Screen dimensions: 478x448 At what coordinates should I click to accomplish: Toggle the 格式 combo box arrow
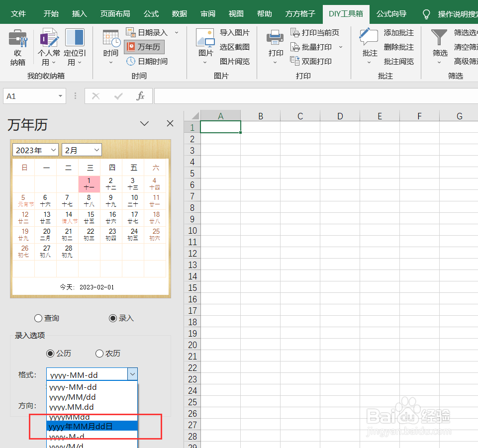[133, 374]
